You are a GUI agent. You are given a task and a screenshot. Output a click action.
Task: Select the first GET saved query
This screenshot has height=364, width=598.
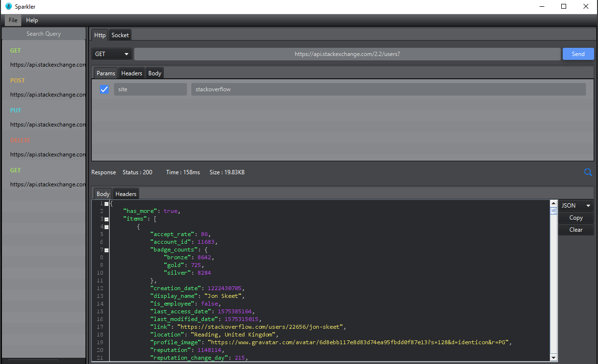pos(43,57)
